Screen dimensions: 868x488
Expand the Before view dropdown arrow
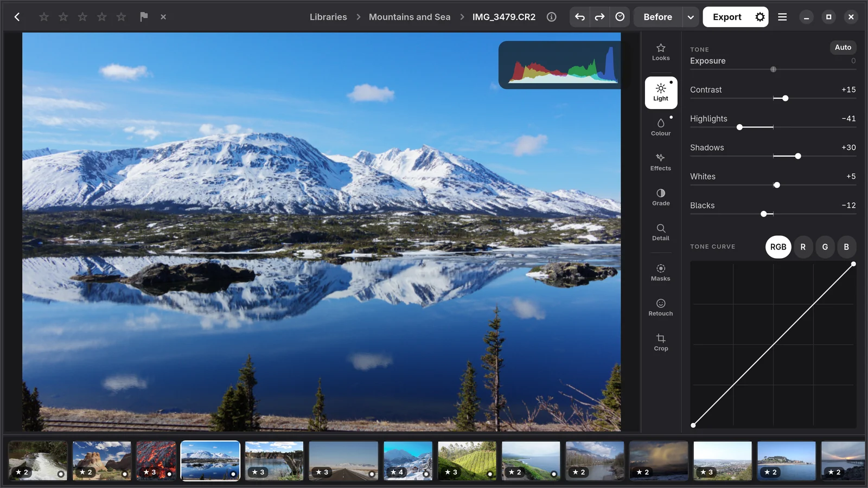pyautogui.click(x=691, y=17)
